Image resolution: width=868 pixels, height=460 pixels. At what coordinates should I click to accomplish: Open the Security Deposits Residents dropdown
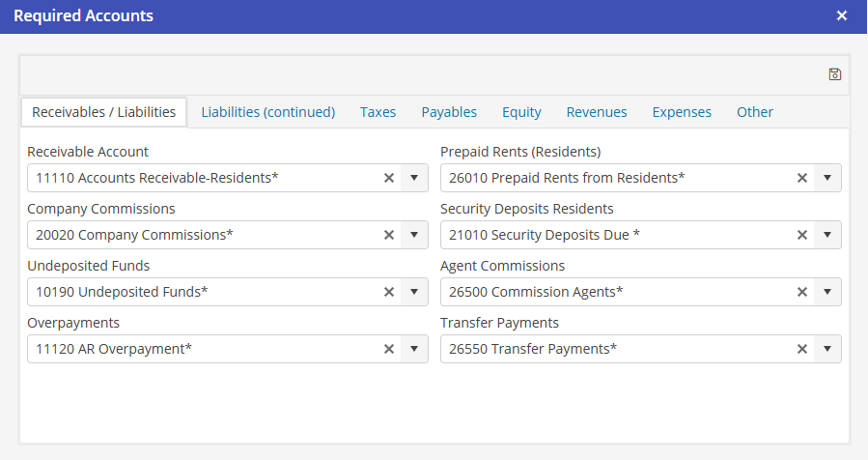click(x=827, y=235)
